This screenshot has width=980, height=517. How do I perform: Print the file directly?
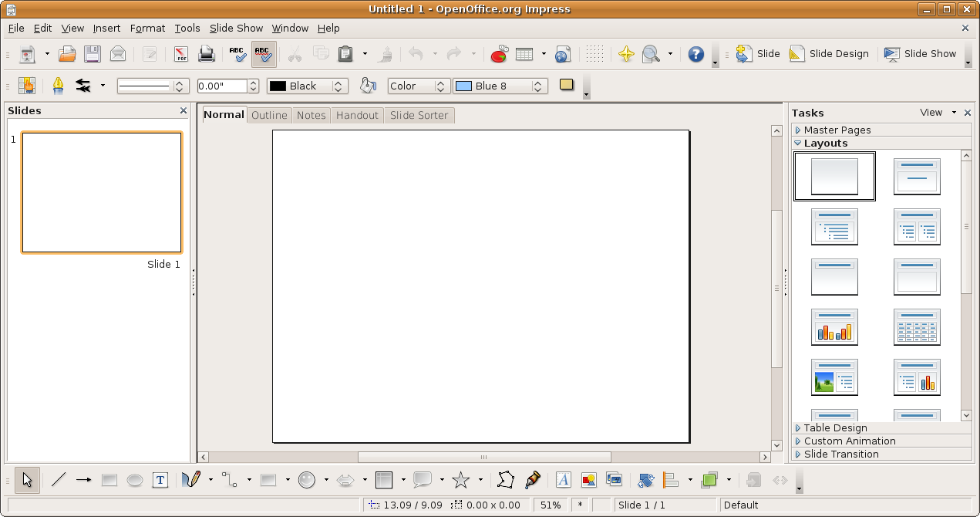pyautogui.click(x=206, y=54)
